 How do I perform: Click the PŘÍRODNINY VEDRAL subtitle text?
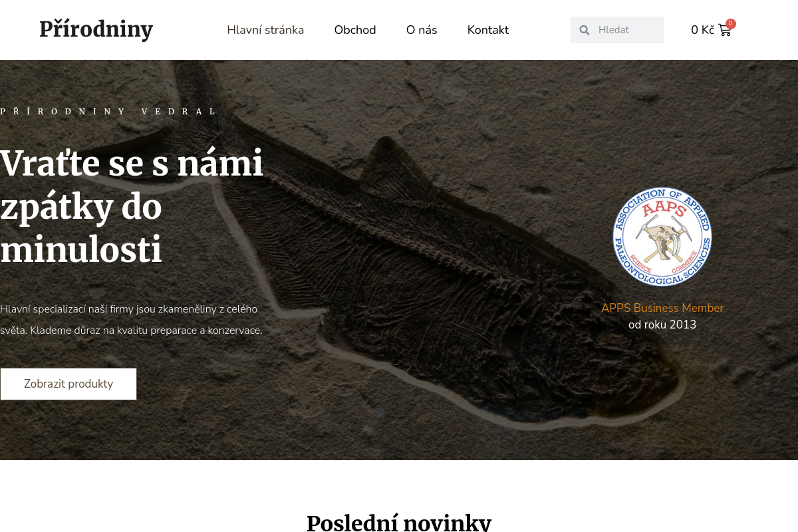coord(108,112)
